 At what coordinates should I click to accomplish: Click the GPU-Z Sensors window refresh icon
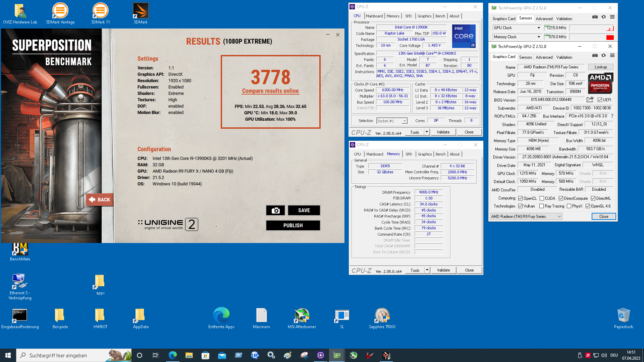pyautogui.click(x=603, y=17)
